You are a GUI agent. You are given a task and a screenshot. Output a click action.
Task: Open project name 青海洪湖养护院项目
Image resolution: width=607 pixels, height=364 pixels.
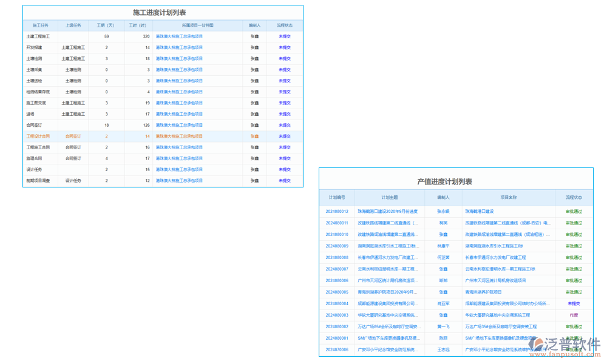pyautogui.click(x=483, y=292)
